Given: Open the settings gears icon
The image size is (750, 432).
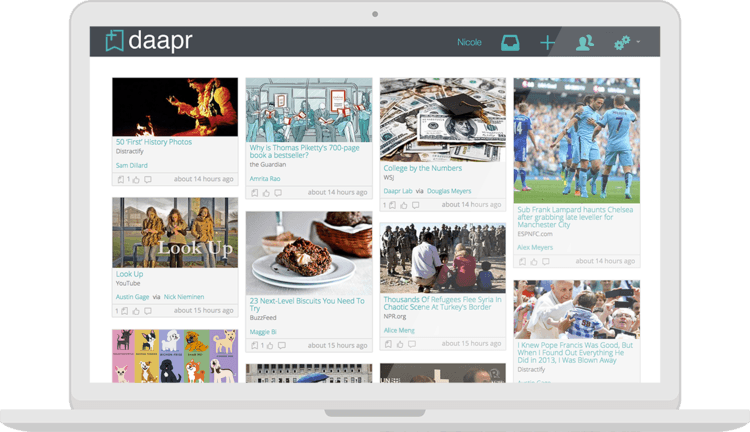Looking at the screenshot, I should pyautogui.click(x=622, y=43).
